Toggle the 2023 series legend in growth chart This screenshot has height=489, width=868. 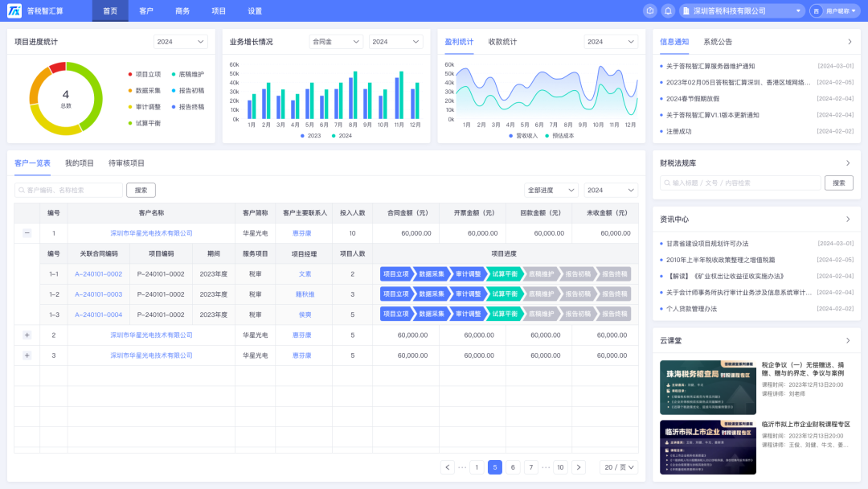310,136
